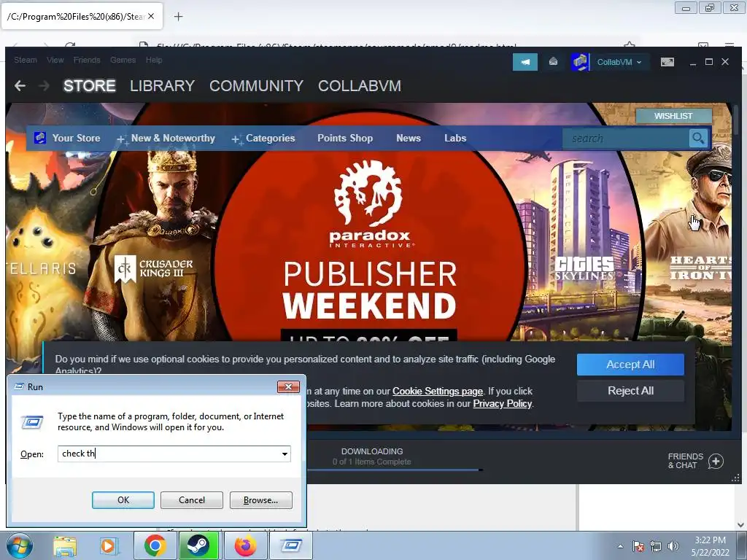Click Cancel in Run dialog
This screenshot has width=747, height=560.
[x=192, y=500]
